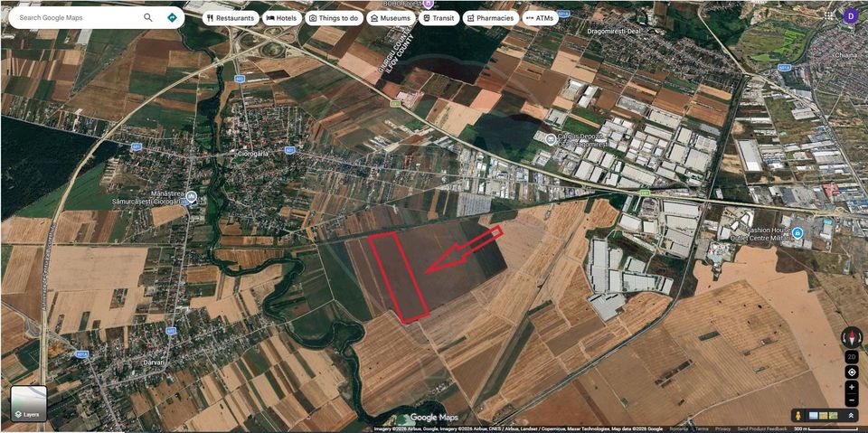This screenshot has width=868, height=433.
Task: Focus the Search Google Maps field
Action: [x=77, y=17]
